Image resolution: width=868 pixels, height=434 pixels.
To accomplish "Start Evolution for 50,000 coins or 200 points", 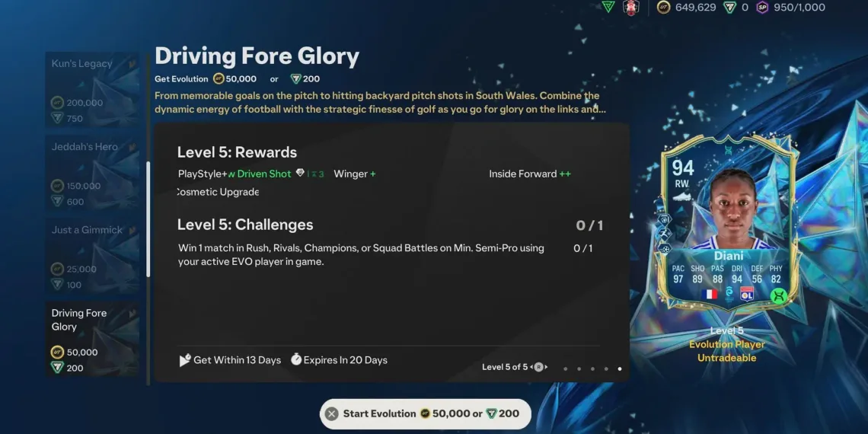I will click(x=425, y=413).
